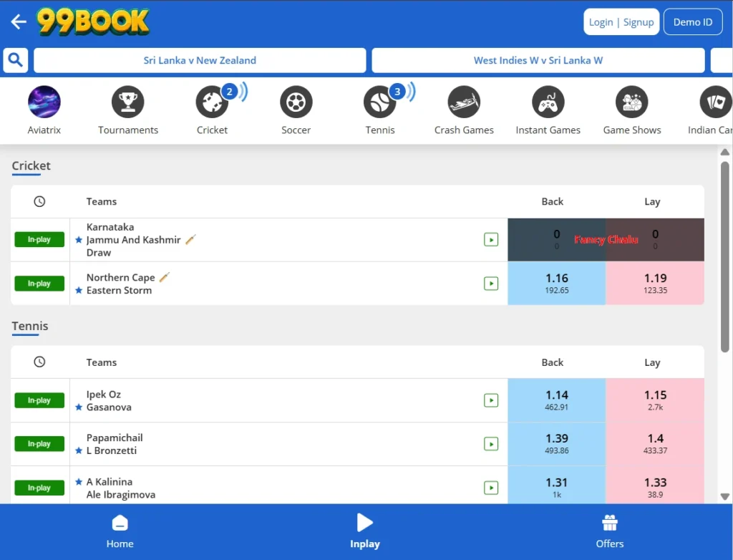Play live stream for Northern Cape match
This screenshot has width=733, height=560.
pyautogui.click(x=491, y=284)
